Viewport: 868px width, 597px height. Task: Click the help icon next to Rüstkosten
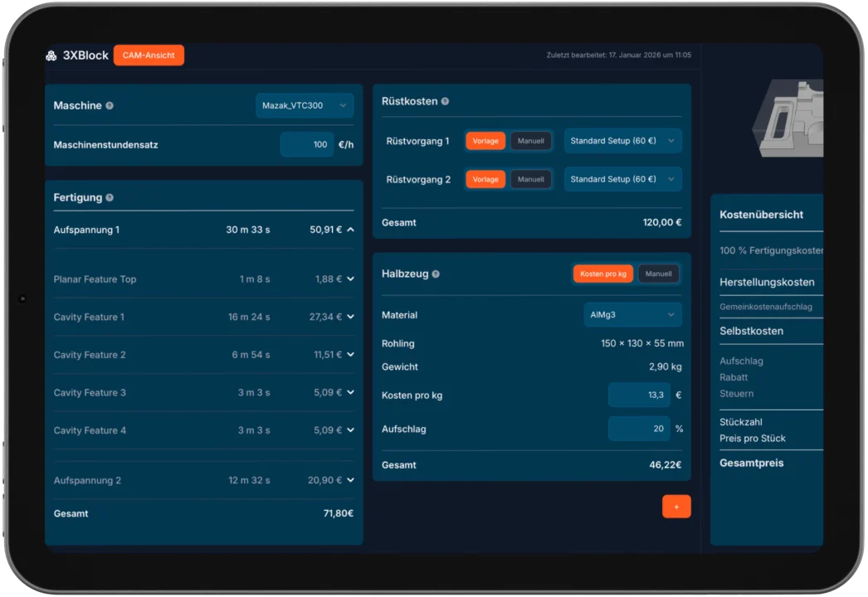tap(445, 101)
